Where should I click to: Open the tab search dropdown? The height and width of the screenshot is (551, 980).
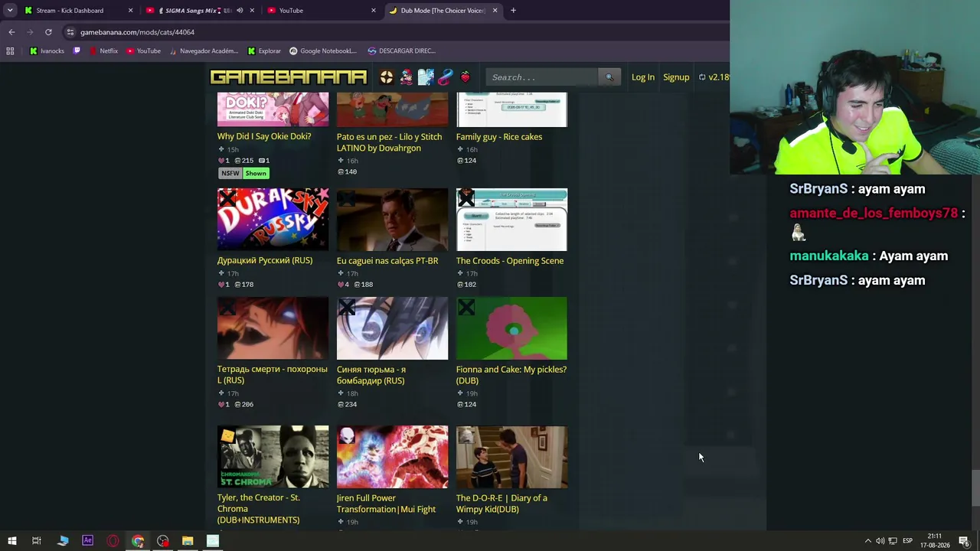10,11
